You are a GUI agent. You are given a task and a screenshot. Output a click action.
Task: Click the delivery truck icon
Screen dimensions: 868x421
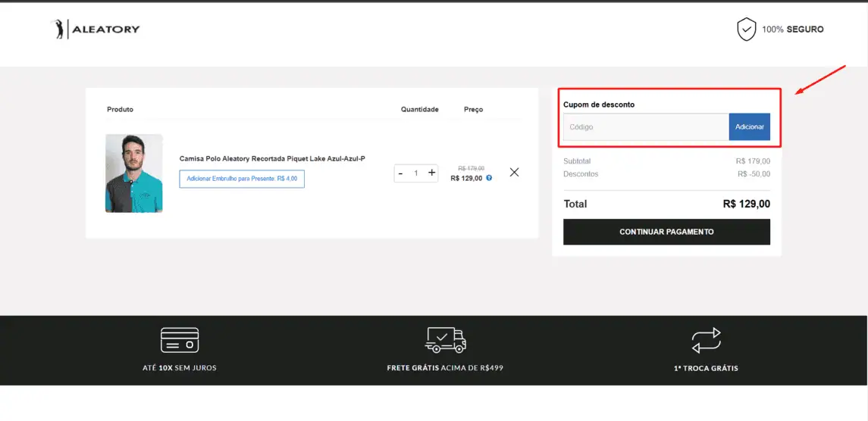pyautogui.click(x=446, y=340)
